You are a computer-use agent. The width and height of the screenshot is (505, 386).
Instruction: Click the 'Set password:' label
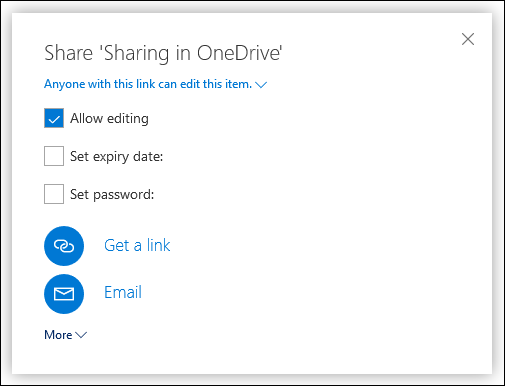pyautogui.click(x=112, y=194)
